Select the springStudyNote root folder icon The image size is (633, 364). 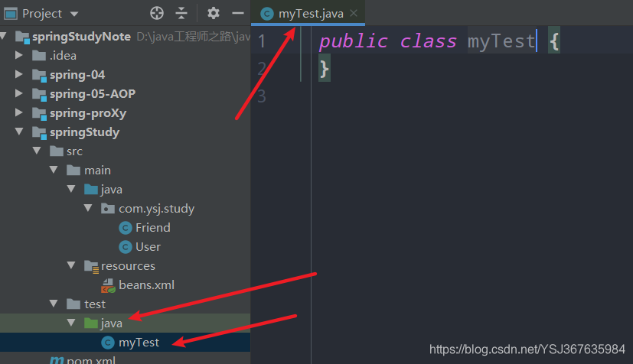click(22, 37)
